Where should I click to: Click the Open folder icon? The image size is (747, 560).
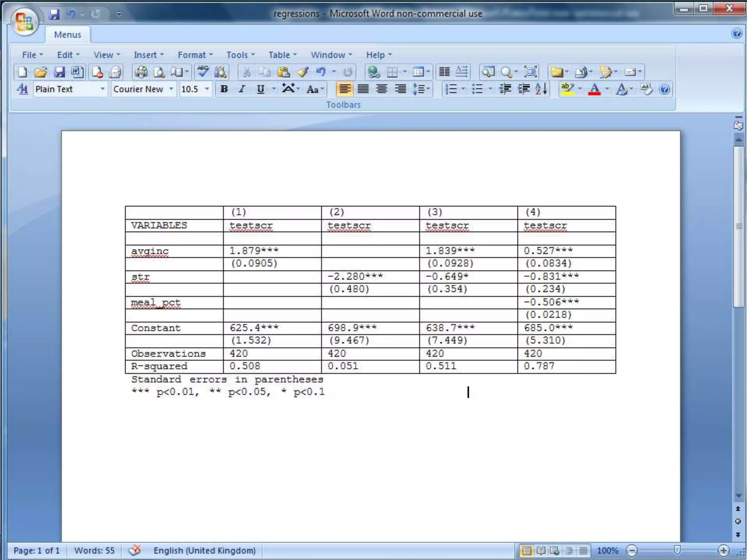click(40, 72)
